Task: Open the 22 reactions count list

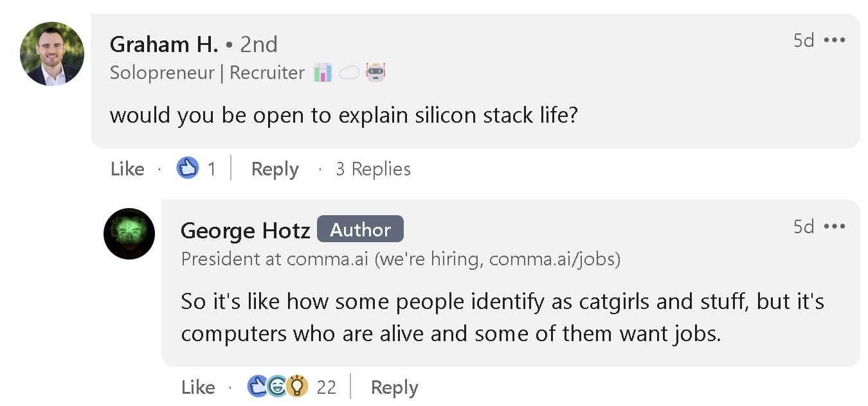Action: [x=327, y=387]
